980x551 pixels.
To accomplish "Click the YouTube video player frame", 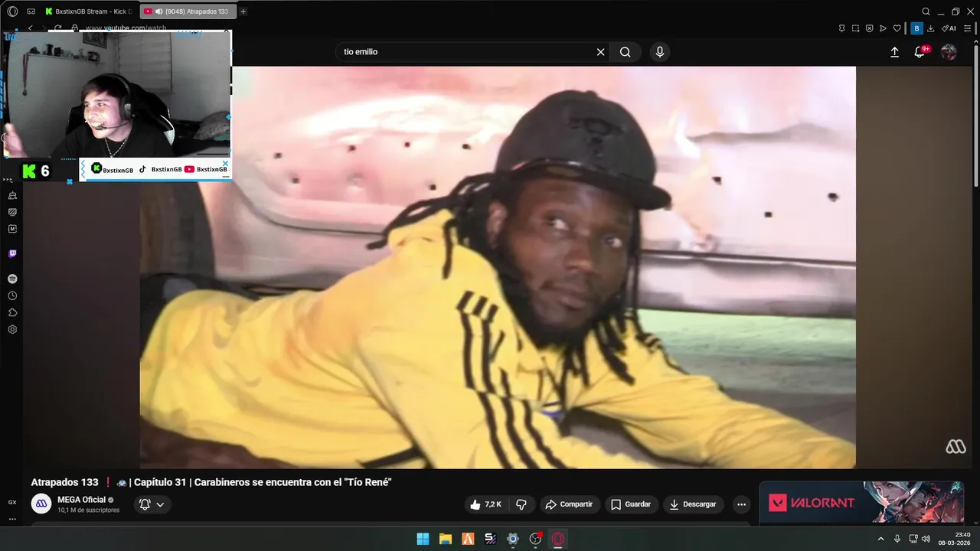I will coord(498,267).
